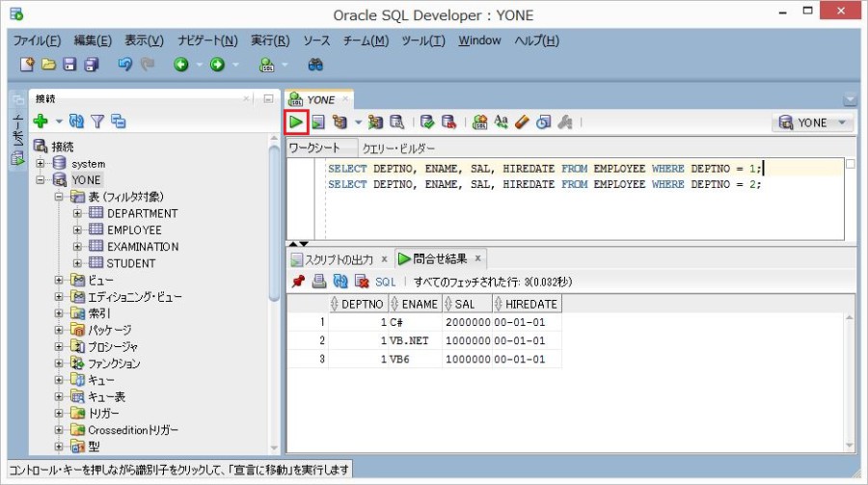Click the Save icon
Viewport: 868px width, 485px height.
pos(69,65)
